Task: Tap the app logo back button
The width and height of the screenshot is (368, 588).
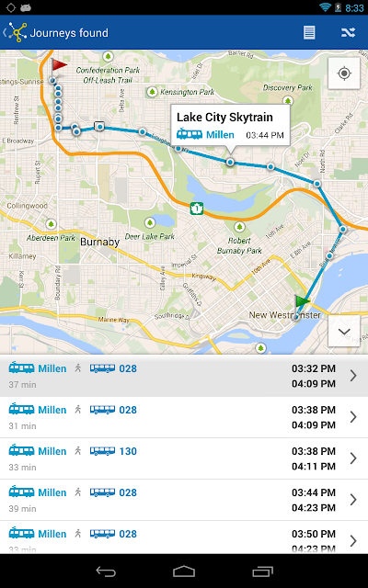Action: coord(15,33)
